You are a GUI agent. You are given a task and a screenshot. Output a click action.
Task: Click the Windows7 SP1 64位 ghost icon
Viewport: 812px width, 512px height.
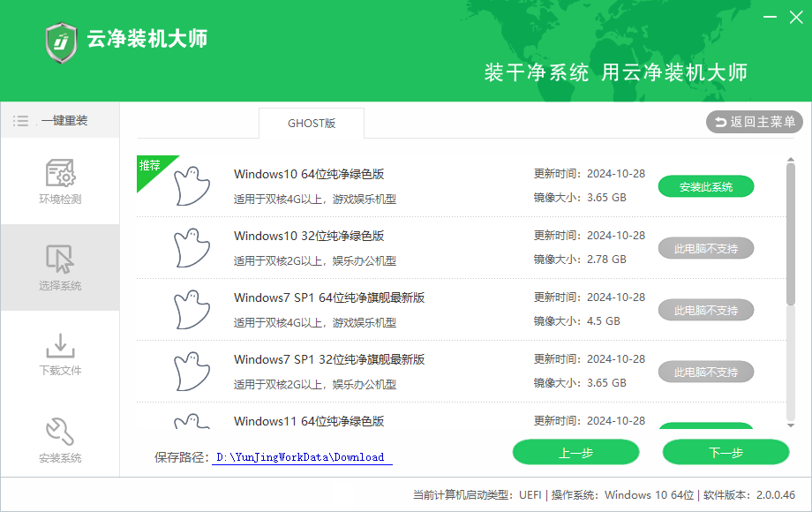click(192, 309)
